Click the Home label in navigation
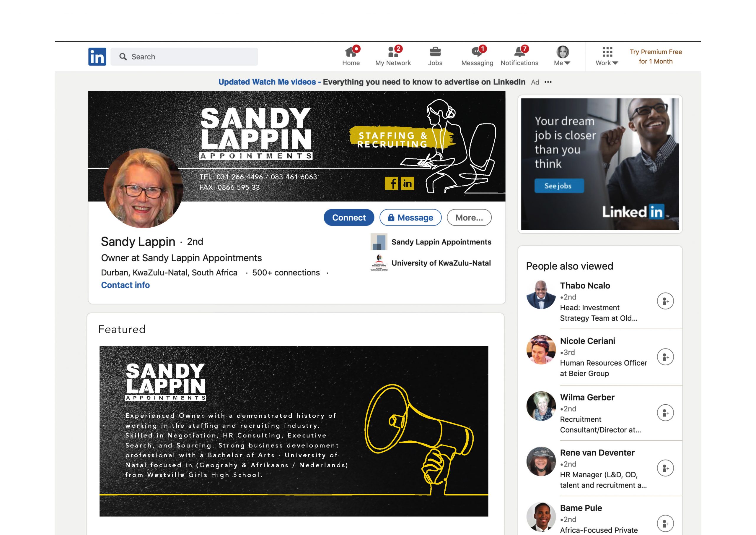The image size is (756, 535). coord(351,63)
